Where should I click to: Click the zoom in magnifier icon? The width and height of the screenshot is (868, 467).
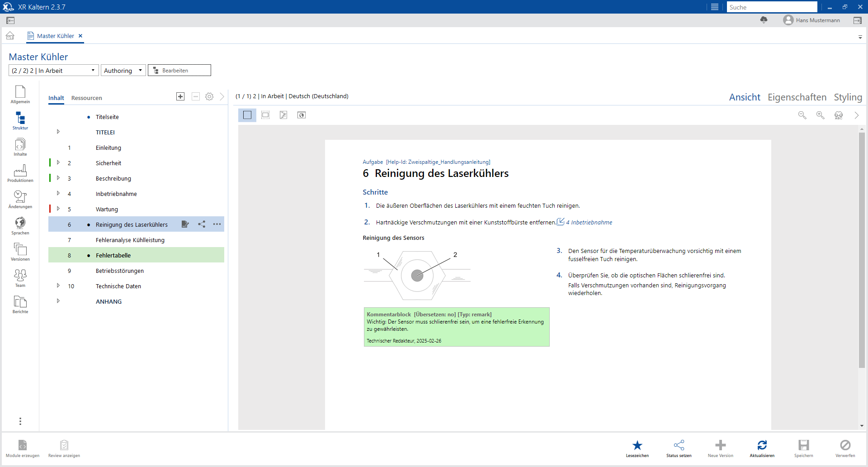pyautogui.click(x=820, y=115)
